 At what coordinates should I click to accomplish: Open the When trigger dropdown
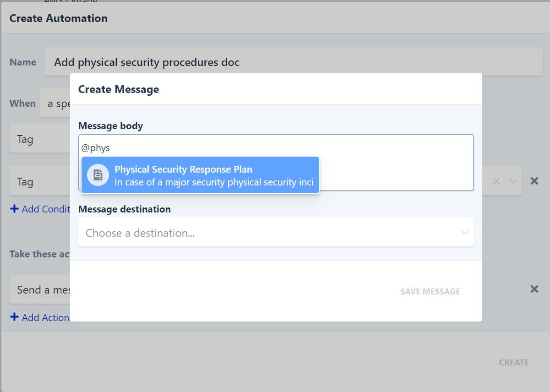point(55,103)
